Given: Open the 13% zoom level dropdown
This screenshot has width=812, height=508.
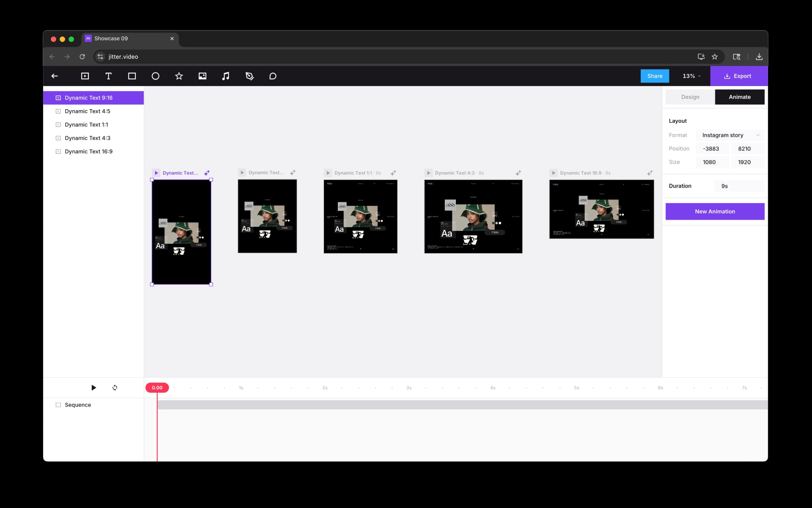Looking at the screenshot, I should click(x=691, y=76).
